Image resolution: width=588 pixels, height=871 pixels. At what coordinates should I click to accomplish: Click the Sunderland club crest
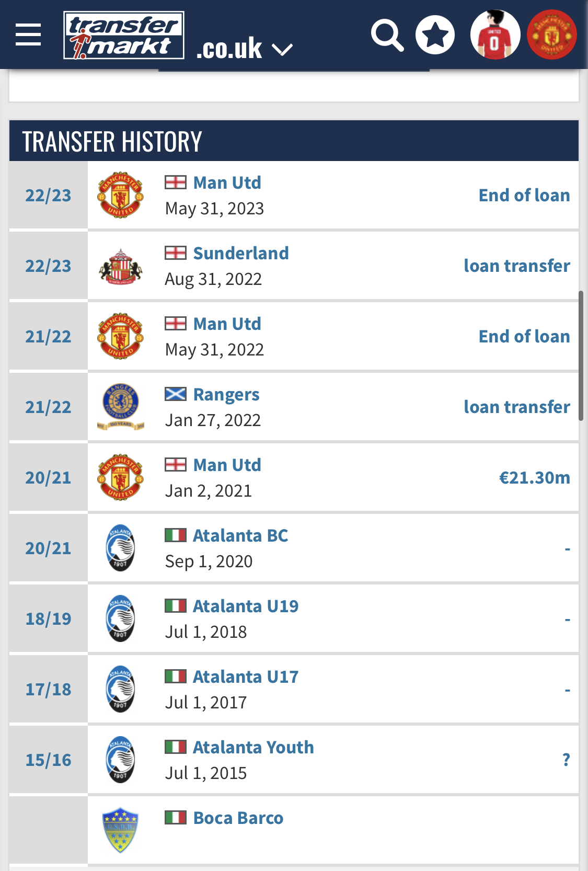[x=121, y=266]
